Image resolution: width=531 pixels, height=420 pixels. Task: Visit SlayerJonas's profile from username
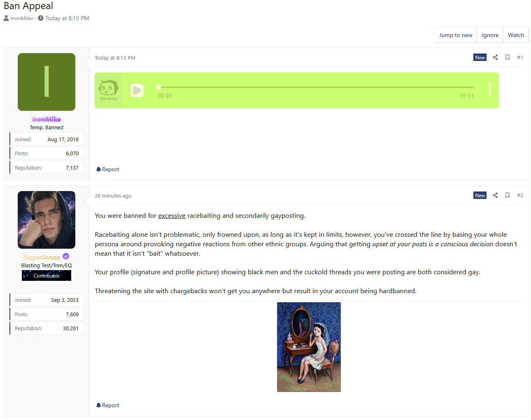point(42,257)
